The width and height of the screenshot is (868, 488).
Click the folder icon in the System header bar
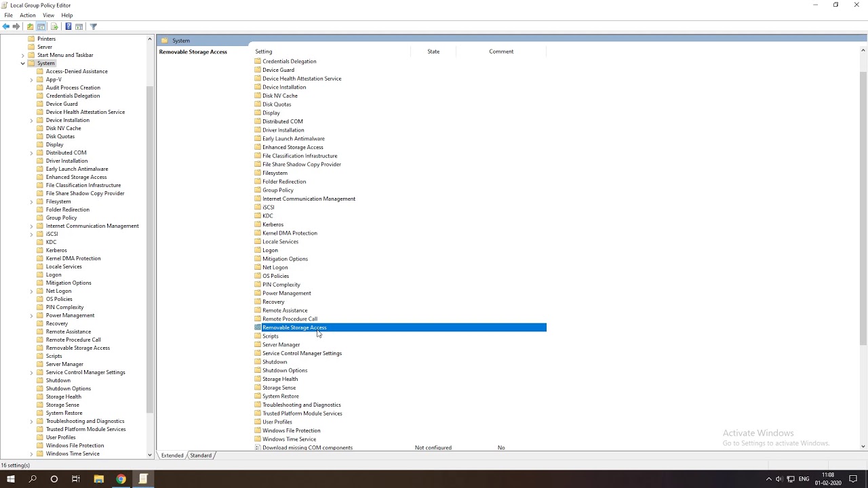165,41
